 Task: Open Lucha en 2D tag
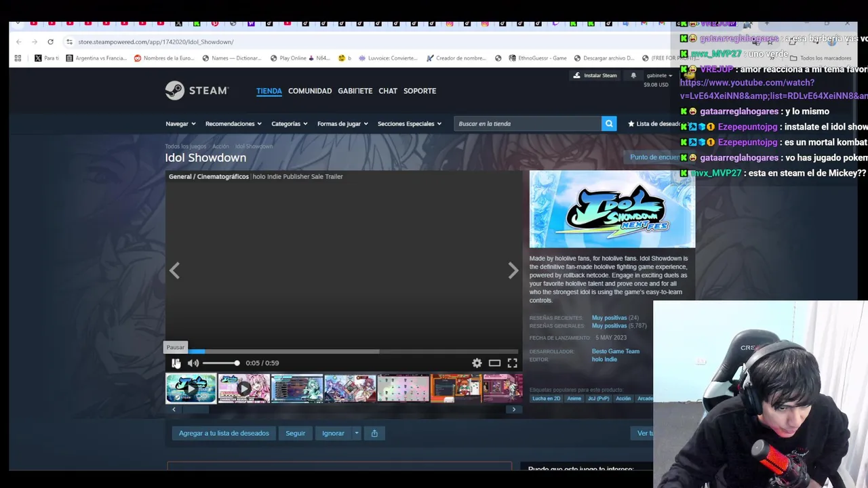coord(547,399)
